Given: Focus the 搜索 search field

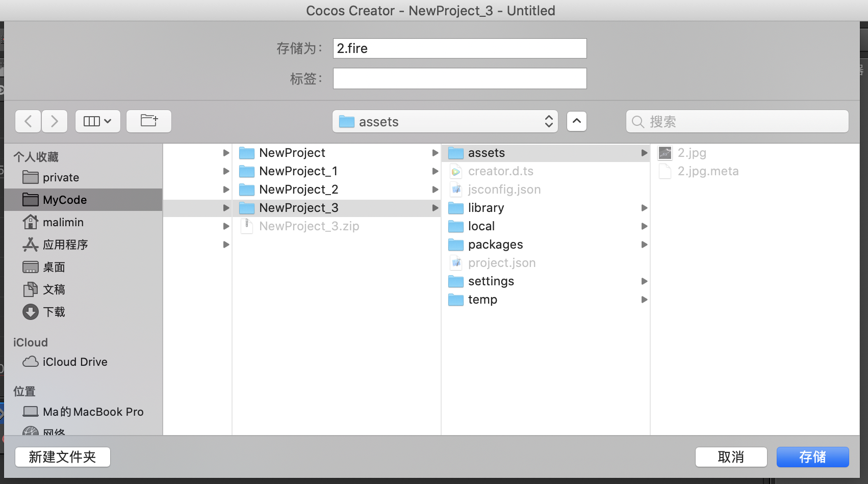Looking at the screenshot, I should (x=737, y=122).
